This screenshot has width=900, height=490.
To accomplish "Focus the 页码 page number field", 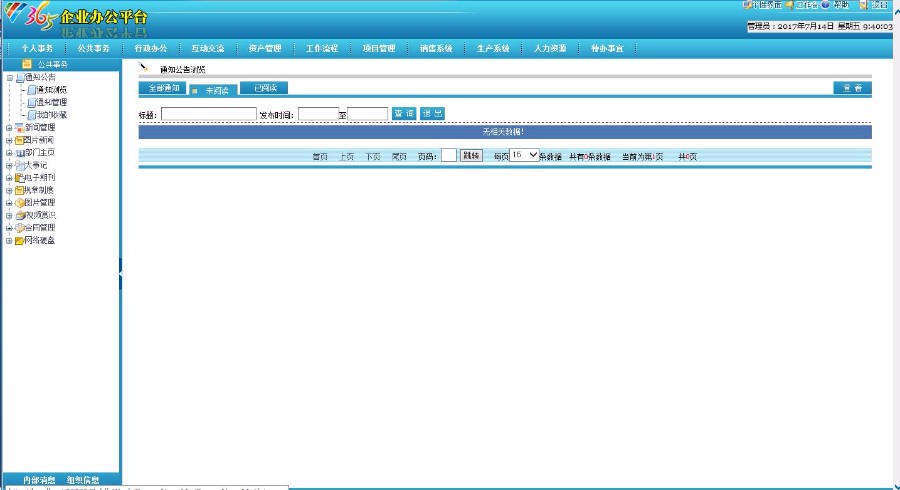I will [x=449, y=155].
